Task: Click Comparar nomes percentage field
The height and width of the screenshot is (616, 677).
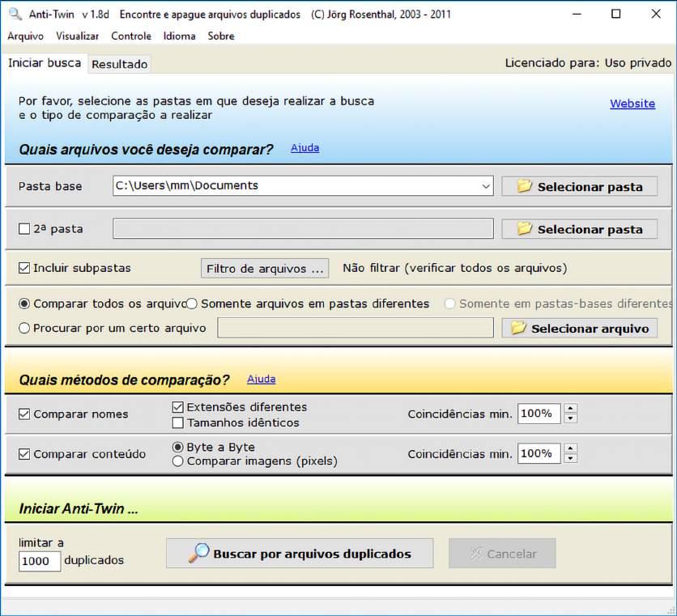Action: [x=539, y=414]
